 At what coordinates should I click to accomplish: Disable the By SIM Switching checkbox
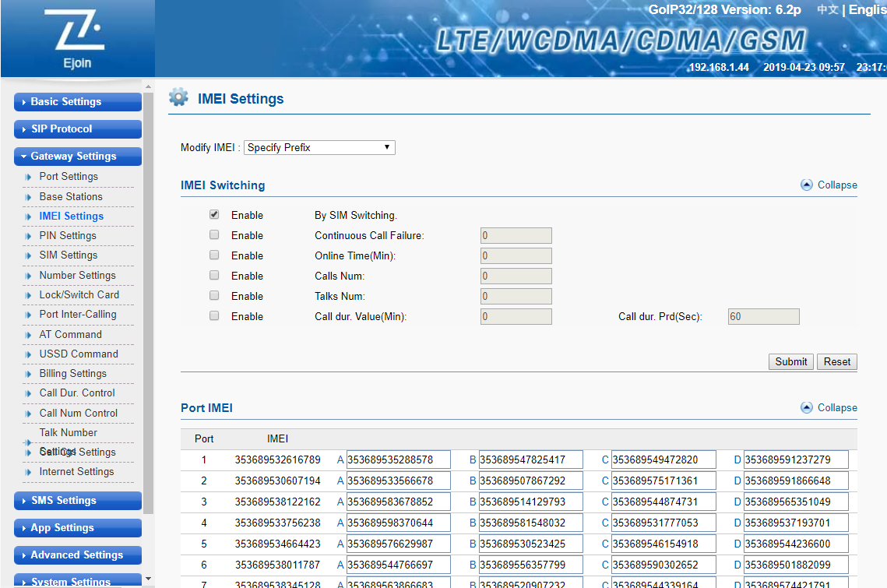point(214,215)
